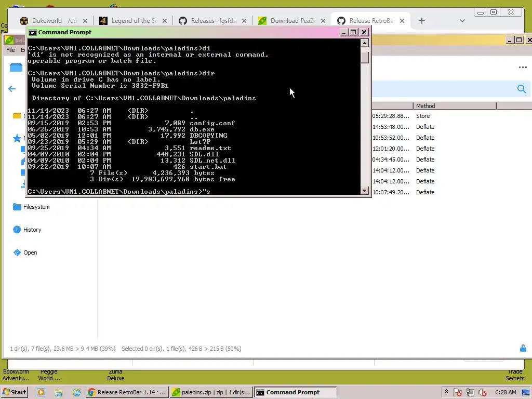Maximize the Command Prompt window

pos(353,32)
